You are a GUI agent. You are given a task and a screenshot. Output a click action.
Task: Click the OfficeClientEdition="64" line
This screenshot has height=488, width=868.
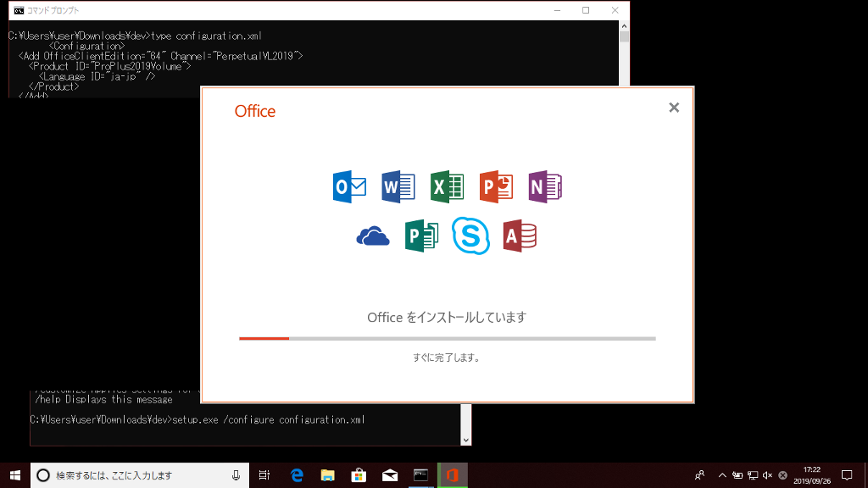point(160,56)
